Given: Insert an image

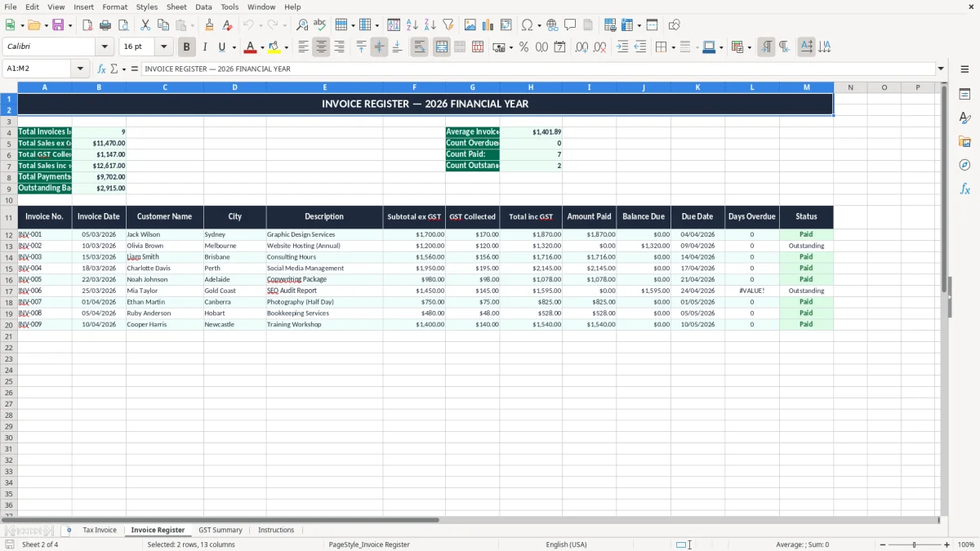Looking at the screenshot, I should pos(470,25).
